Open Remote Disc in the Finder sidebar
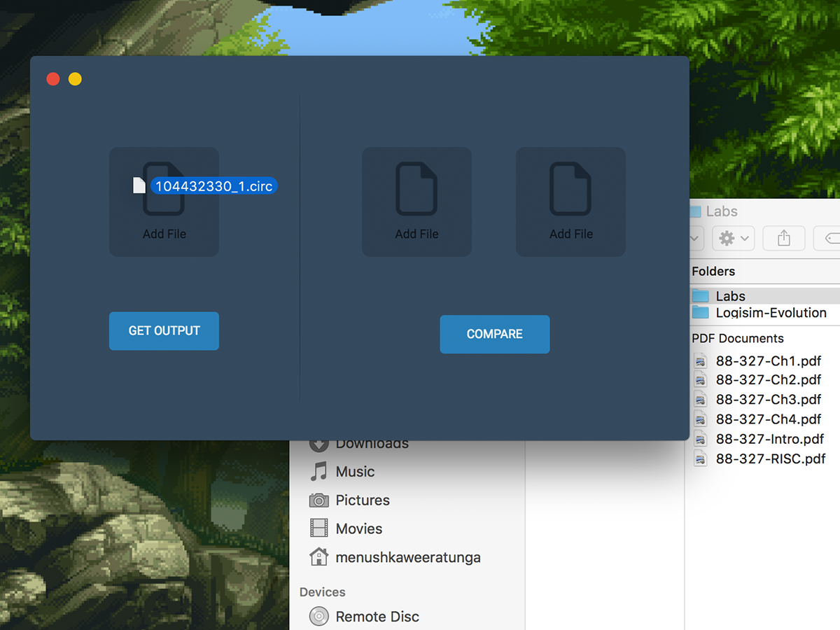840x630 pixels. pyautogui.click(x=377, y=617)
